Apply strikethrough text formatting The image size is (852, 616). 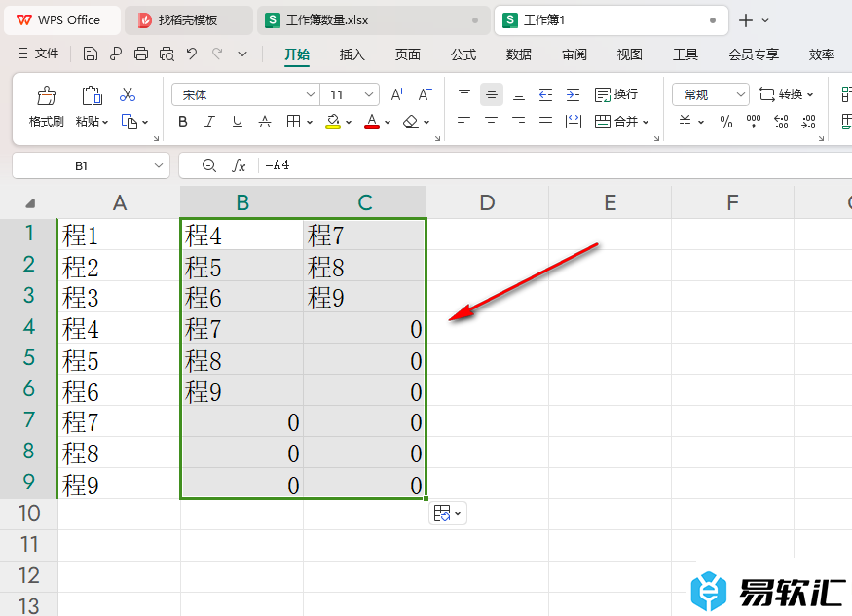[x=265, y=122]
